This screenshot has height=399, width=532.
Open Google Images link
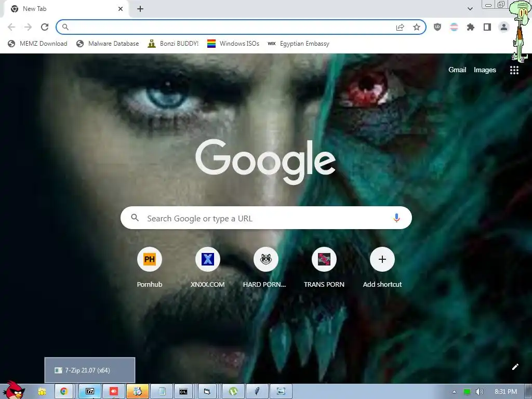485,70
